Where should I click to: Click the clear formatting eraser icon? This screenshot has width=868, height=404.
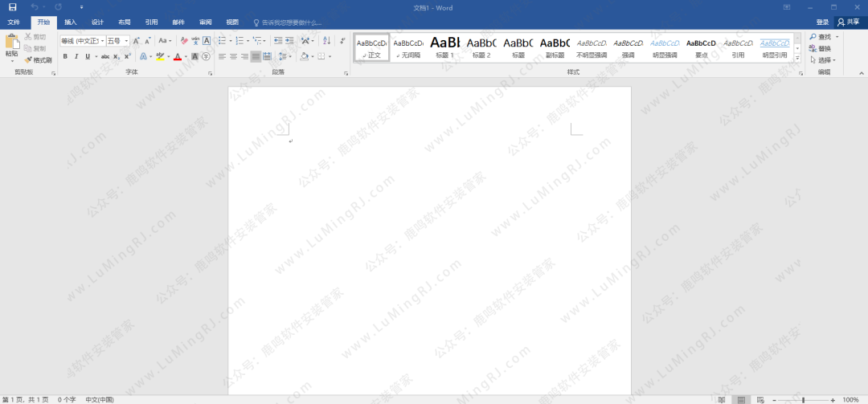pyautogui.click(x=184, y=40)
